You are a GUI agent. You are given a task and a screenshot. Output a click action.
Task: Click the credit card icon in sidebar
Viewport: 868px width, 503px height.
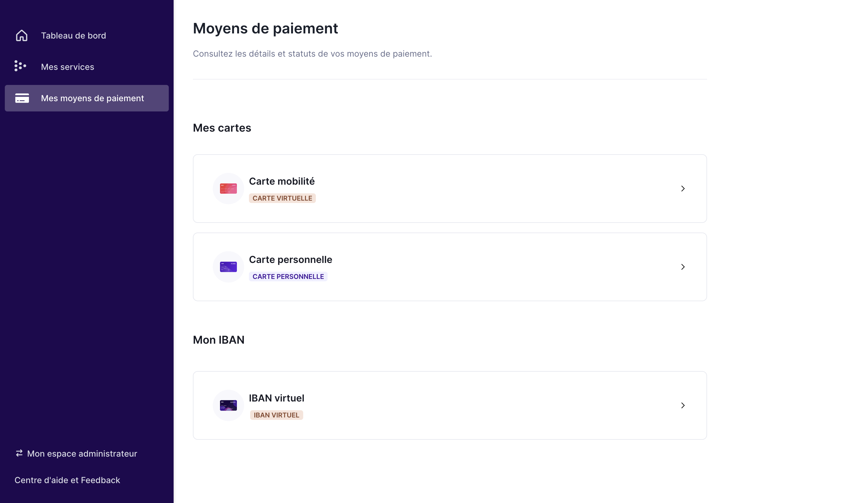22,98
